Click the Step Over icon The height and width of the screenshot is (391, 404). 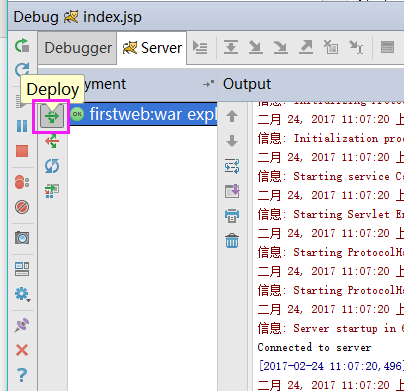pos(231,47)
